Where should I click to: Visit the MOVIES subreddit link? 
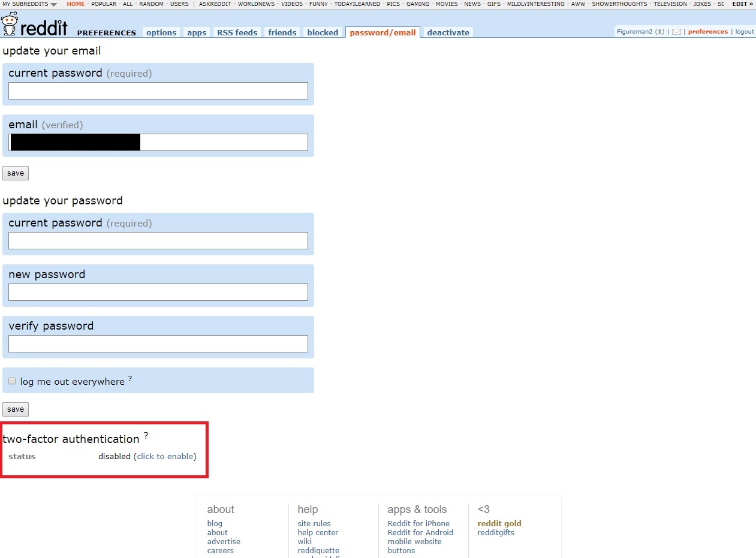pyautogui.click(x=447, y=4)
